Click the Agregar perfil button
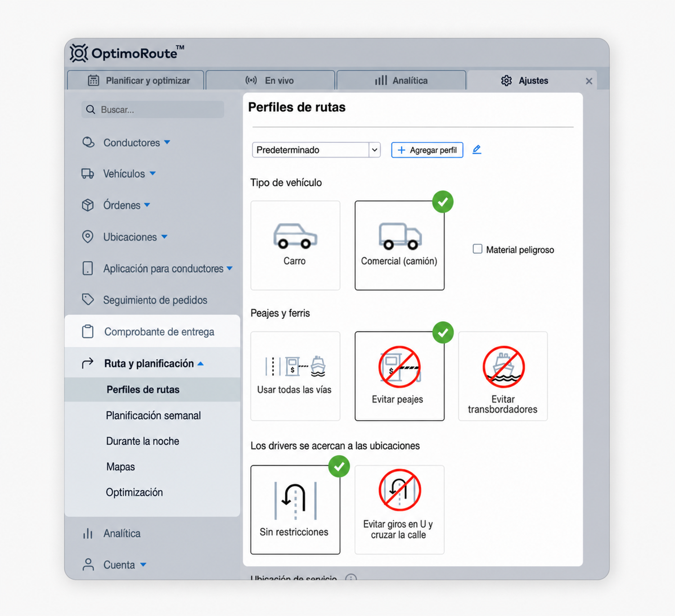Viewport: 675px width, 616px height. click(x=427, y=150)
